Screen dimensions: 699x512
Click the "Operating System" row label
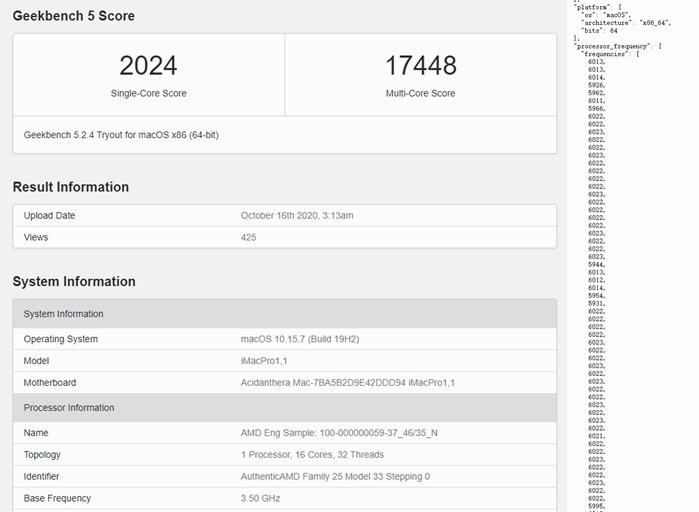click(x=61, y=339)
